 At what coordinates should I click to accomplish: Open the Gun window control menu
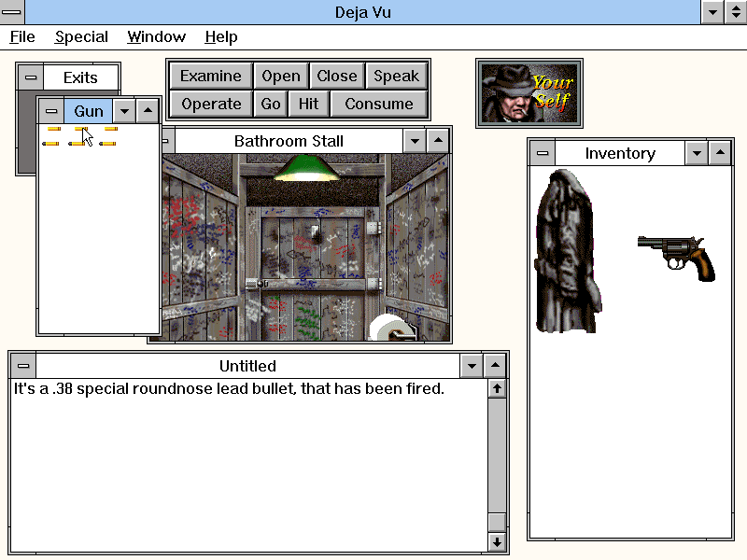point(51,111)
